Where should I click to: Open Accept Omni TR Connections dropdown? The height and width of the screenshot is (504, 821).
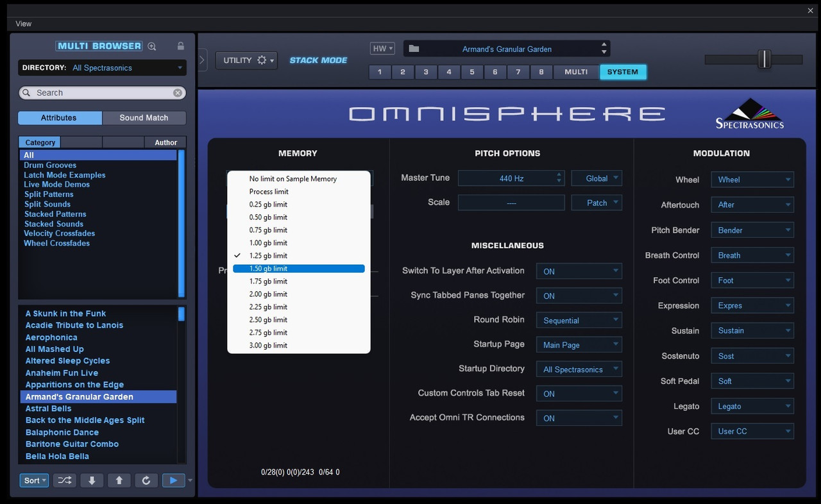(x=579, y=418)
